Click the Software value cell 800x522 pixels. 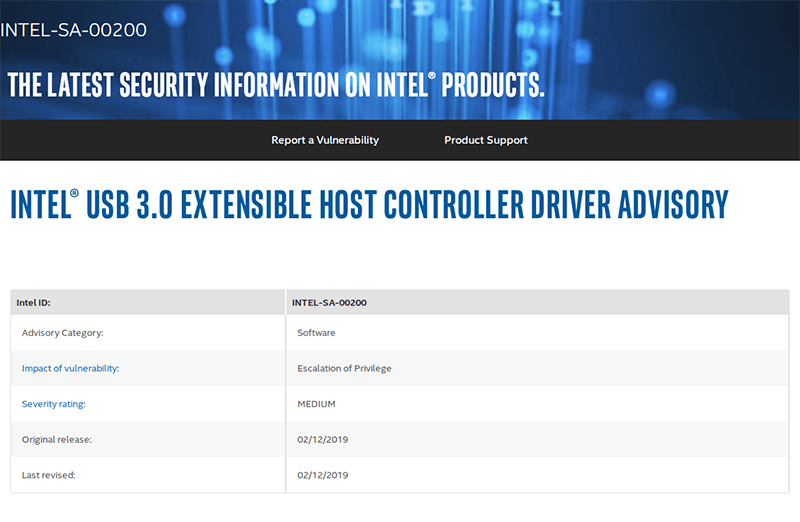538,333
